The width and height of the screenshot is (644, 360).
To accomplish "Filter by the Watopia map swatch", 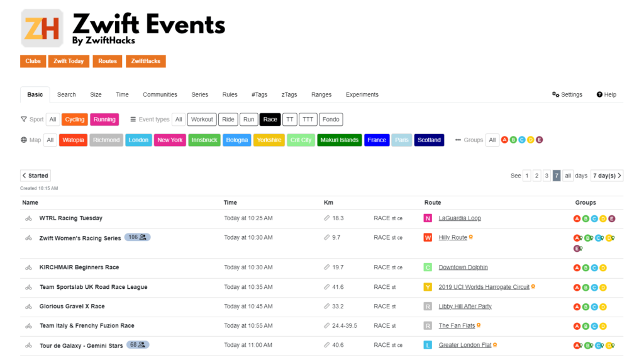I will click(73, 140).
